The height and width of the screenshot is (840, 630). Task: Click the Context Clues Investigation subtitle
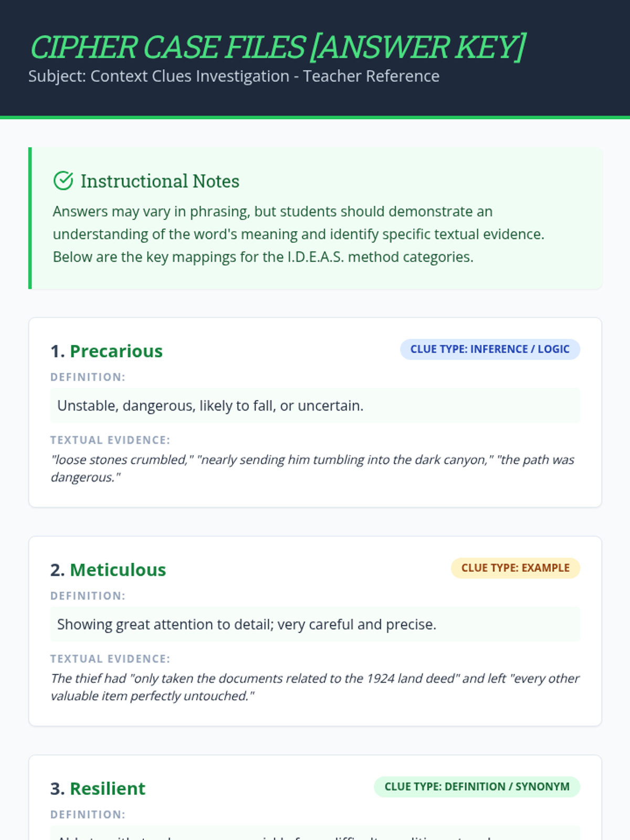click(234, 76)
